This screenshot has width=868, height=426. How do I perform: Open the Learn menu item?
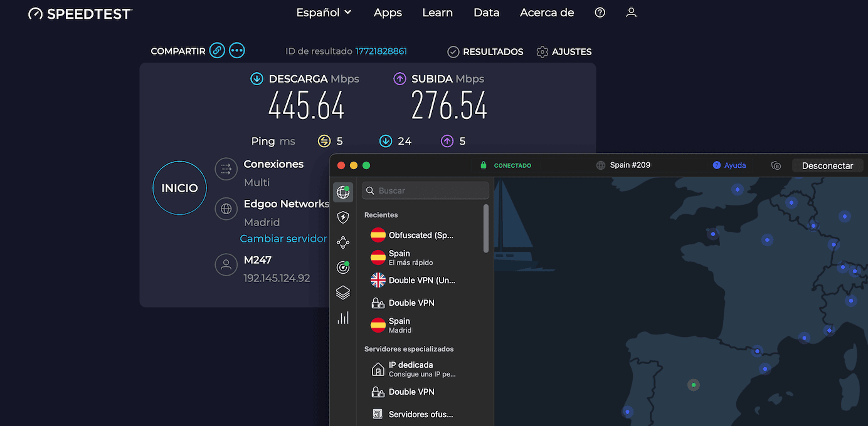(x=437, y=13)
